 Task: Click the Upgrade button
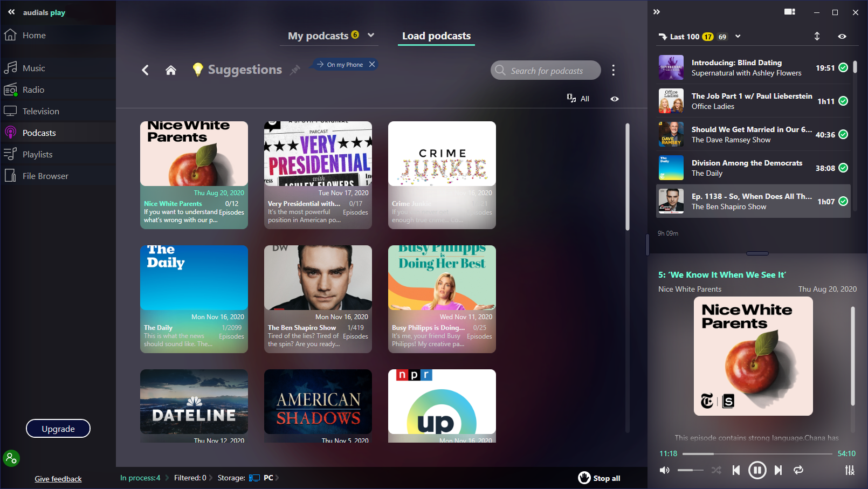pos(58,429)
